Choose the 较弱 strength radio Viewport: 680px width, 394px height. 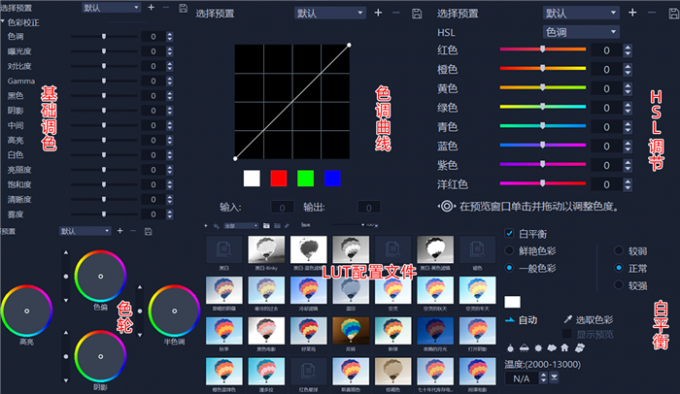[619, 251]
